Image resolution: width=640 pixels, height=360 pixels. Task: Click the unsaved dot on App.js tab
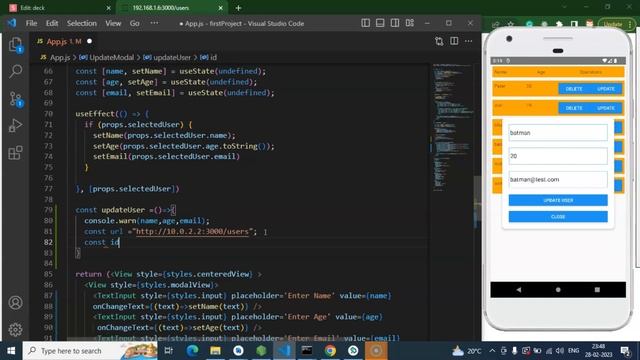pyautogui.click(x=89, y=41)
